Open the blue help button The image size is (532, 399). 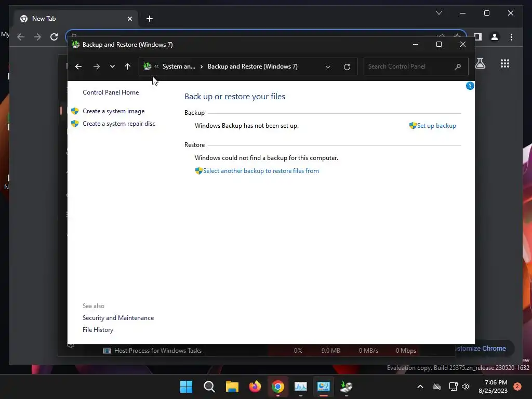(x=470, y=86)
